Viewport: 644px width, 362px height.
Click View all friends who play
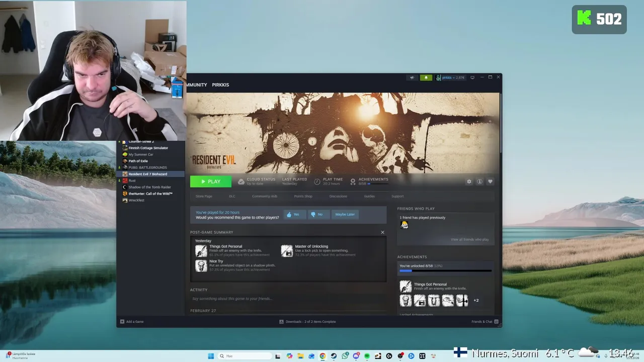point(469,239)
